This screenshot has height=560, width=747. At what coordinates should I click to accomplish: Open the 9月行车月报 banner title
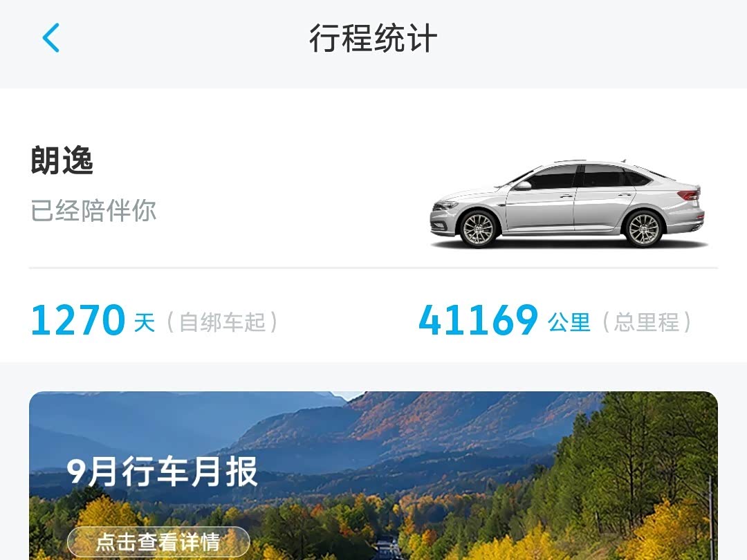[x=162, y=472]
